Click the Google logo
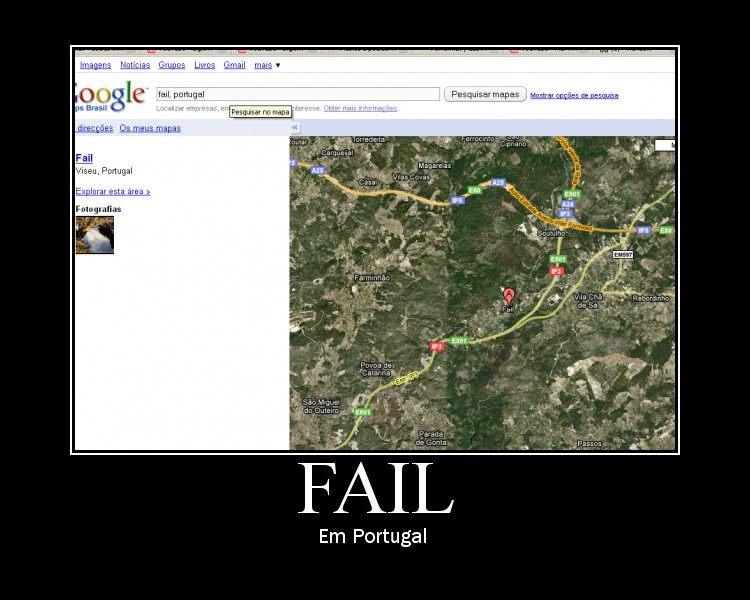The image size is (750, 600). click(110, 96)
